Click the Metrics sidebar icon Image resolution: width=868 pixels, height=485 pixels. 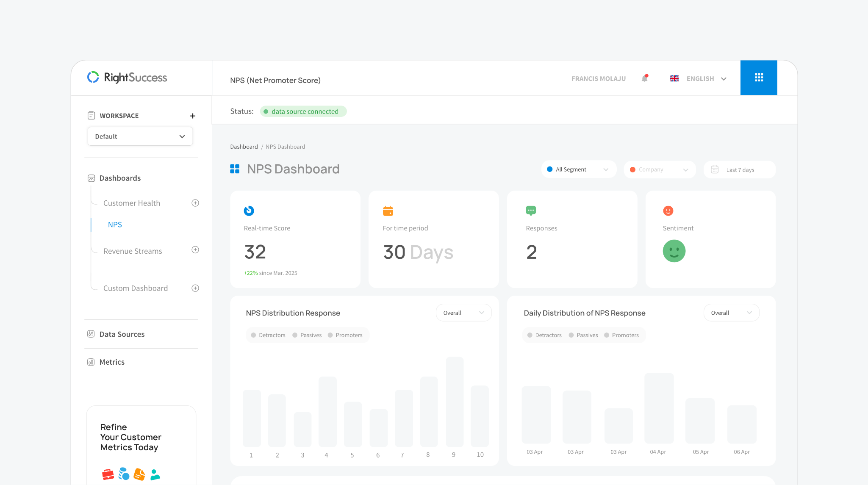[91, 362]
